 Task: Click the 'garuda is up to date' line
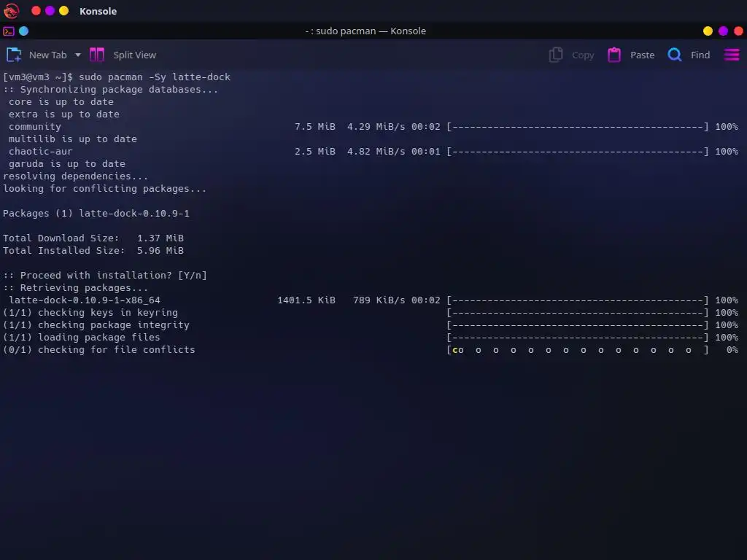pyautogui.click(x=66, y=164)
